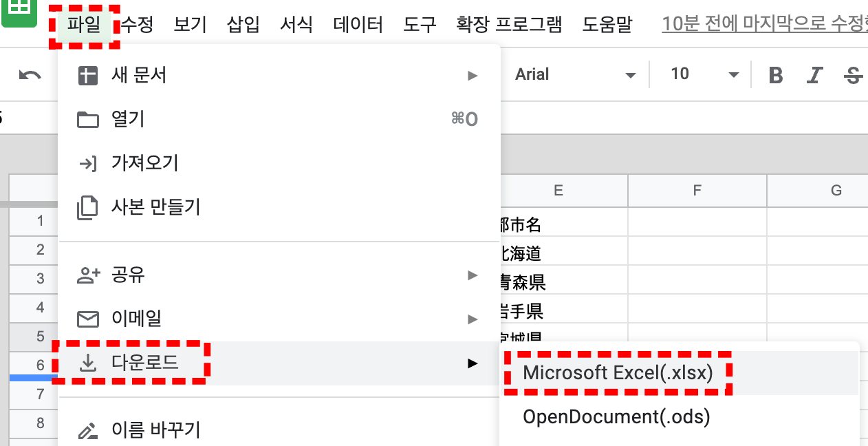Select the cell containing 都市名

tap(564, 221)
